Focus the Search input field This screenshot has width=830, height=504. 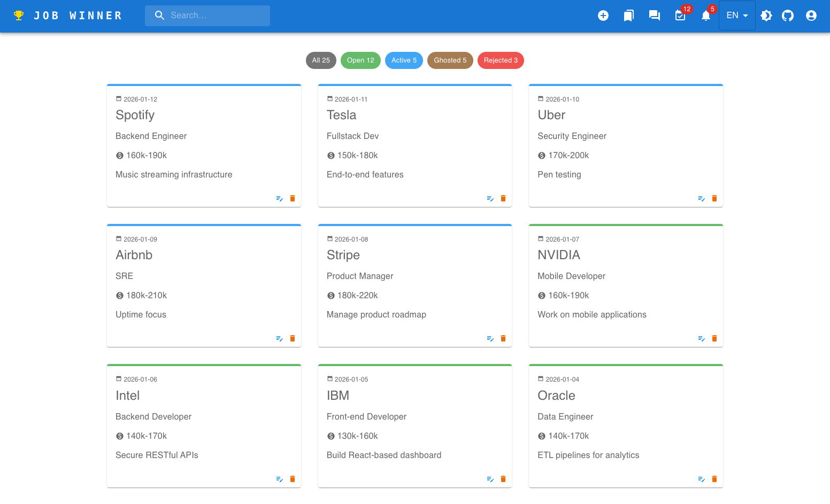(x=207, y=15)
